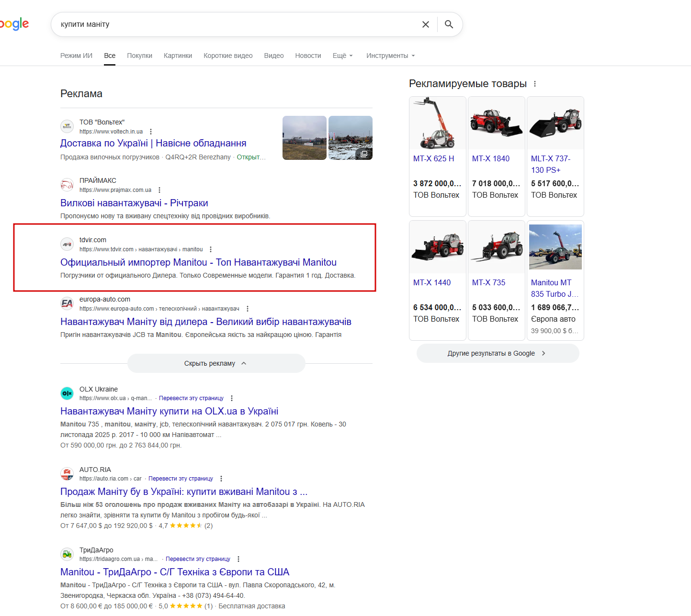691x616 pixels.
Task: Open the MLT-X 737-130 PS+ product image
Action: tap(555, 123)
